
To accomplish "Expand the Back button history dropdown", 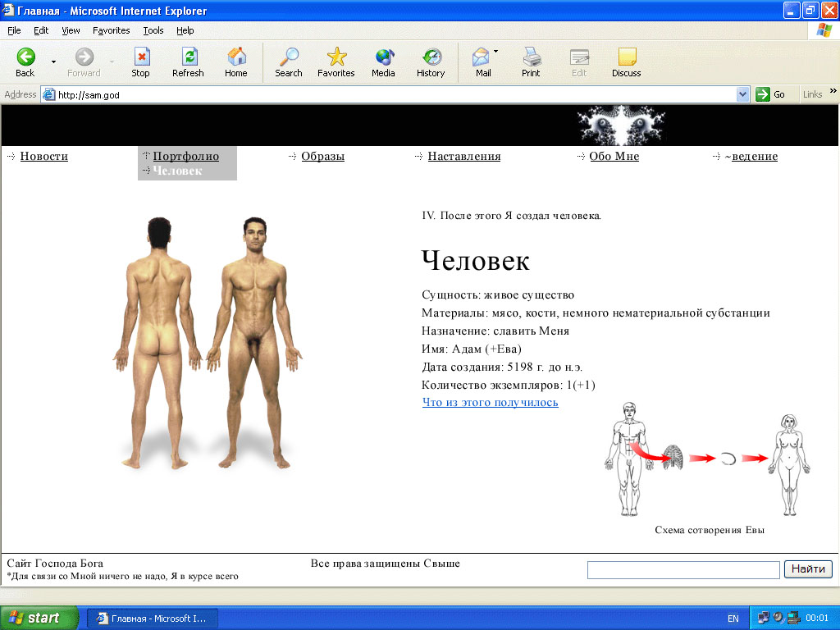I will click(54, 62).
